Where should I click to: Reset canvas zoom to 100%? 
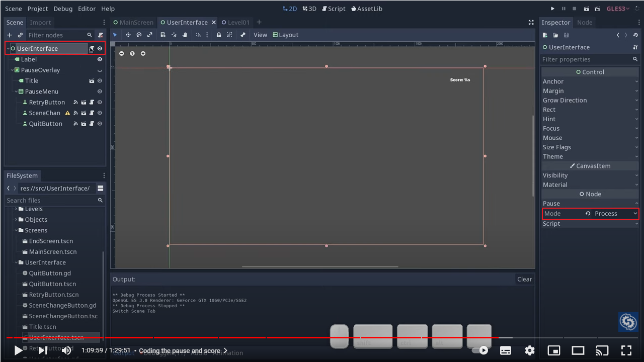point(132,53)
